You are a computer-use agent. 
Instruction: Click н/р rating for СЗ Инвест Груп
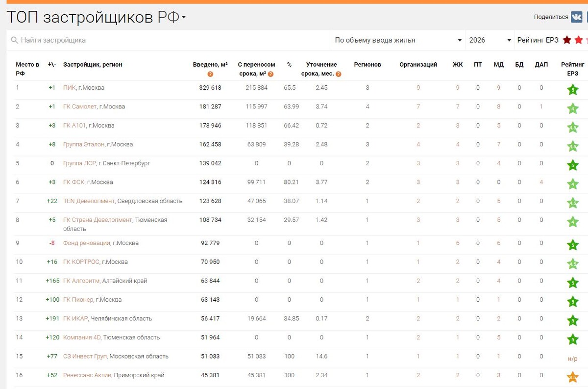(572, 359)
